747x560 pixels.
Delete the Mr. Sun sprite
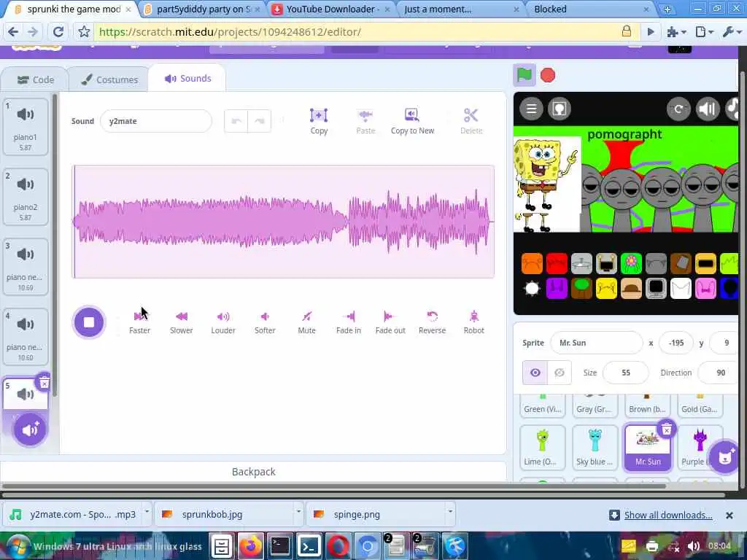(667, 429)
